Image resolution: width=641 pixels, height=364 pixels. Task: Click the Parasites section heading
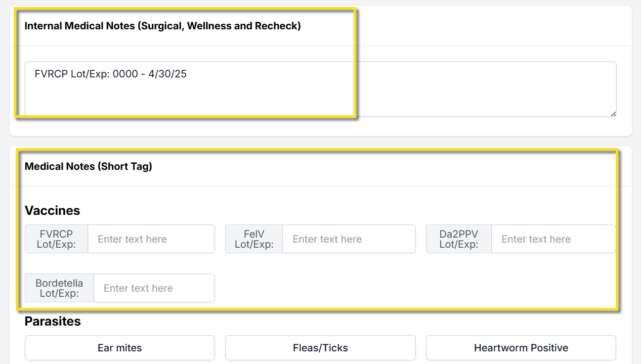pyautogui.click(x=53, y=321)
